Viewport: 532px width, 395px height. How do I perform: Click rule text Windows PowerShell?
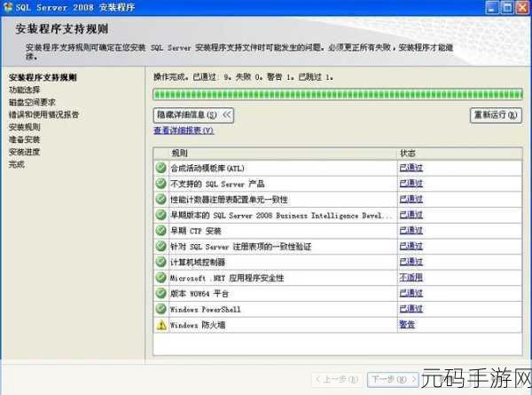click(x=206, y=309)
